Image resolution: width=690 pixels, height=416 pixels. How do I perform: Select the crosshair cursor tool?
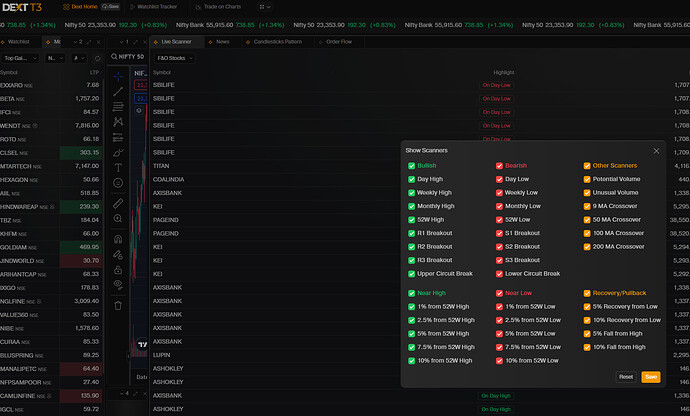click(x=118, y=77)
